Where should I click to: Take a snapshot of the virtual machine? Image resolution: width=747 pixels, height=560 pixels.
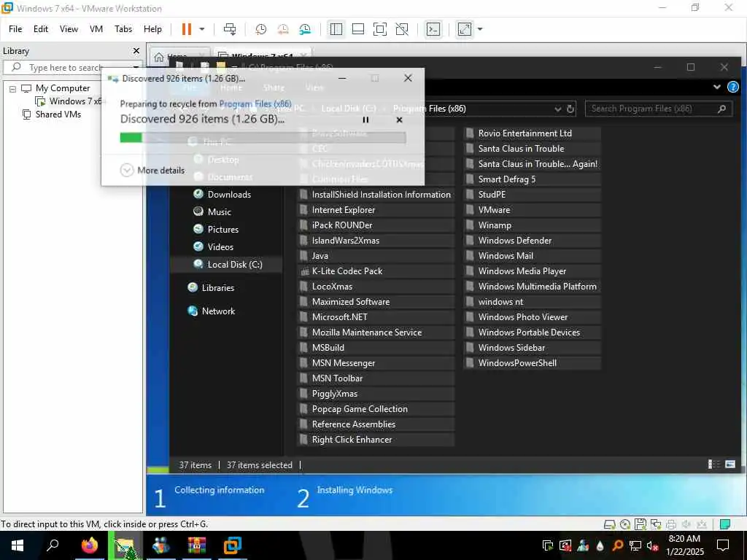click(x=260, y=29)
